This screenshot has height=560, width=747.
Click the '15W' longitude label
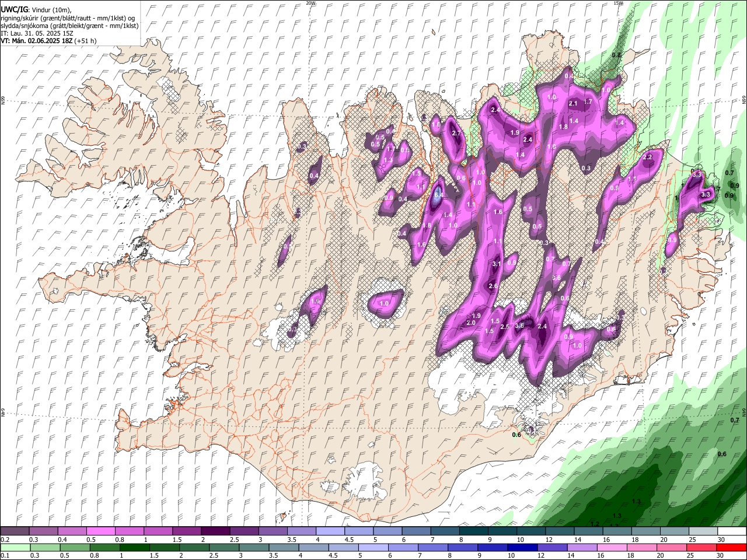click(x=618, y=3)
